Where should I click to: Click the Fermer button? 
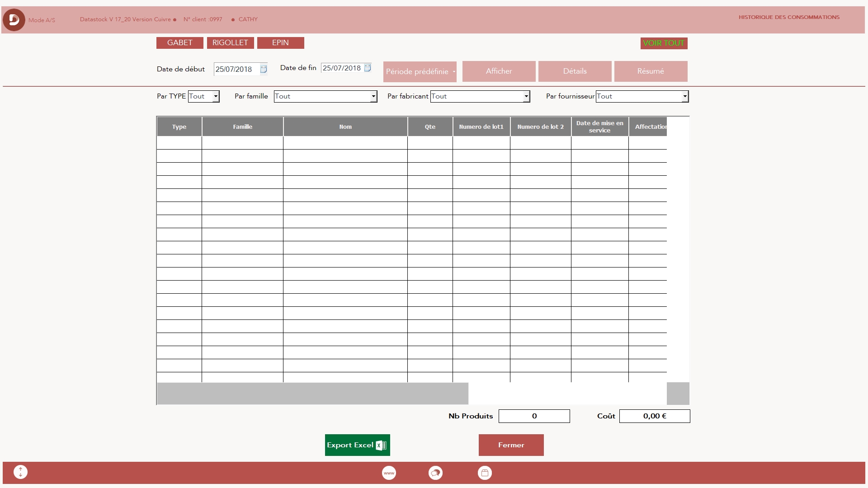[x=511, y=445]
